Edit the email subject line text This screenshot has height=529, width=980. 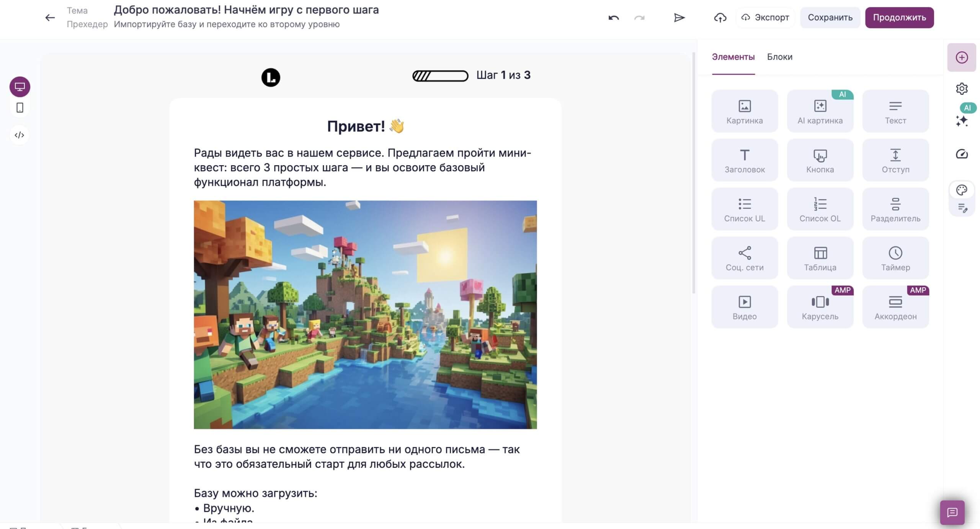246,10
